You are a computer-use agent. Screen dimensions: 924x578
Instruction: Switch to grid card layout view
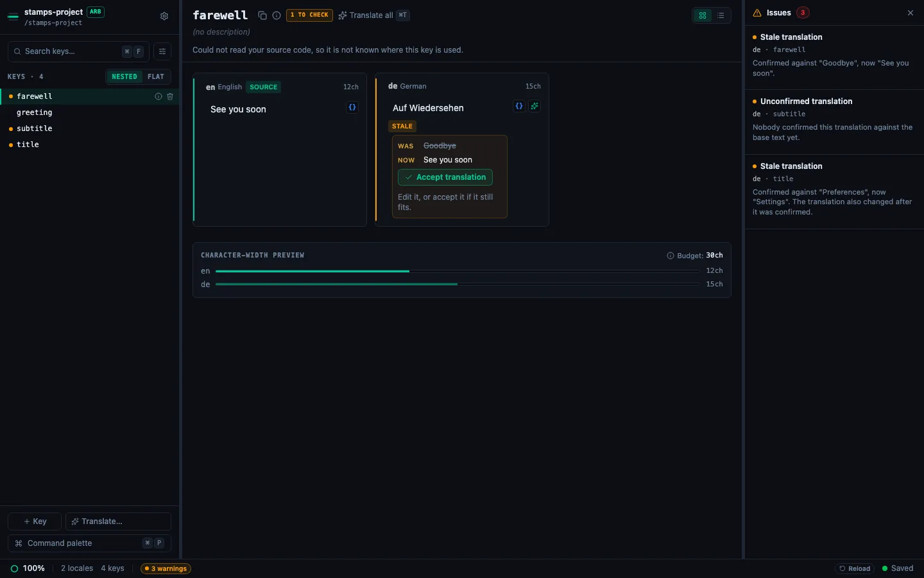(703, 15)
